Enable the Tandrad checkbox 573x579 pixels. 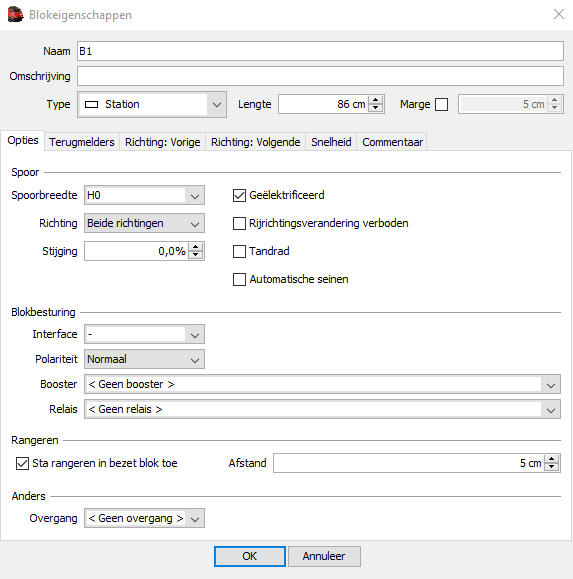239,251
